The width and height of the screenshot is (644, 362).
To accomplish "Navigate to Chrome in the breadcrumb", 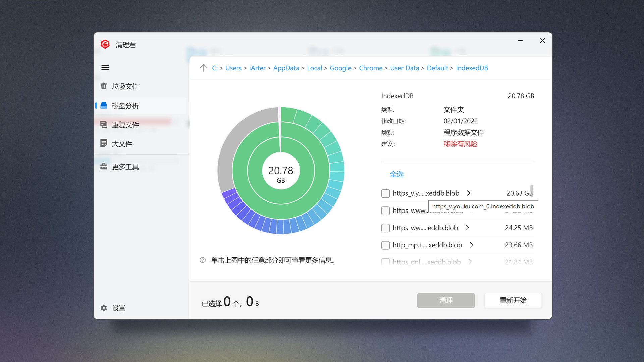I will tap(370, 68).
